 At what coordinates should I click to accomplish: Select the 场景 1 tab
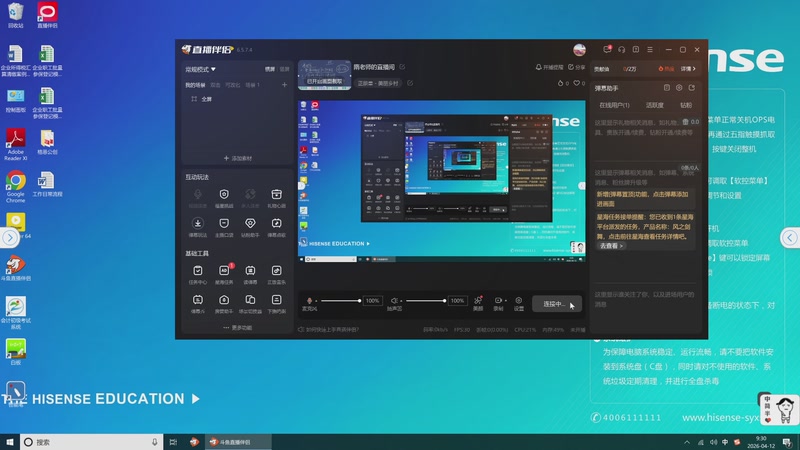click(x=253, y=85)
